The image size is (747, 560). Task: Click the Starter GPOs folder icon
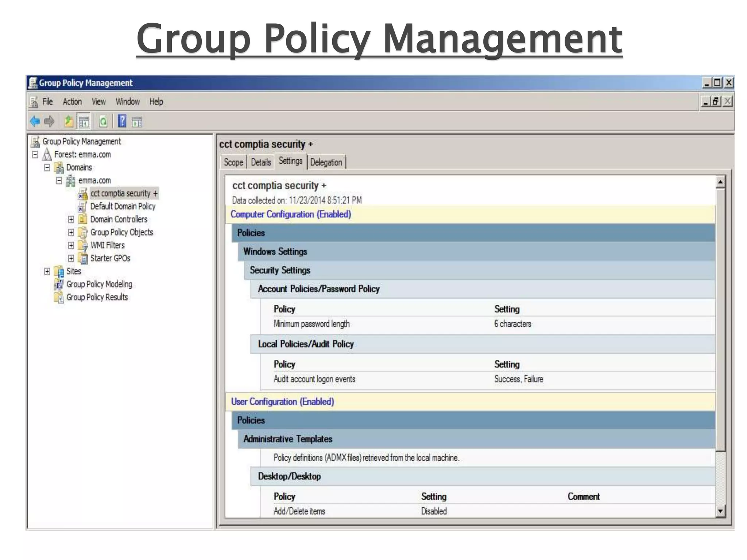tap(84, 258)
